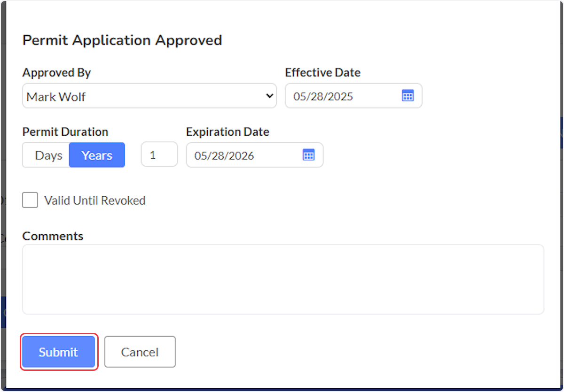The width and height of the screenshot is (564, 392).
Task: Click the Effective Date label
Action: point(322,73)
